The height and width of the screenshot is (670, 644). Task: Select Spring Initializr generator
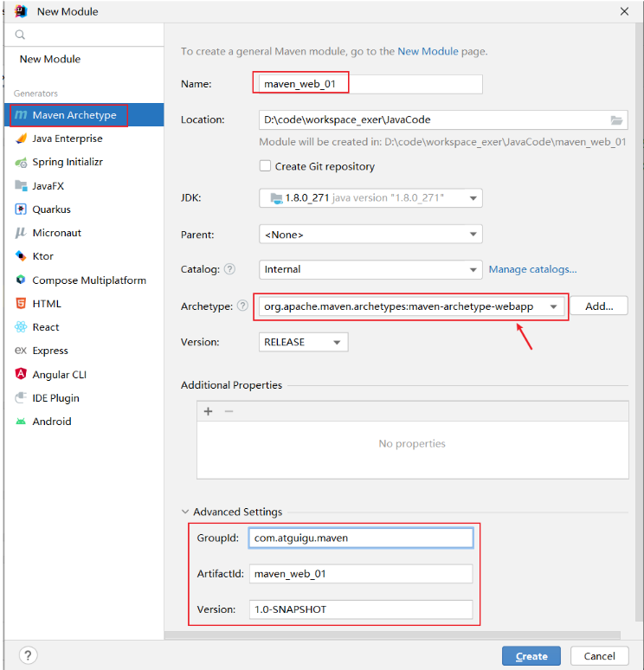[84, 162]
